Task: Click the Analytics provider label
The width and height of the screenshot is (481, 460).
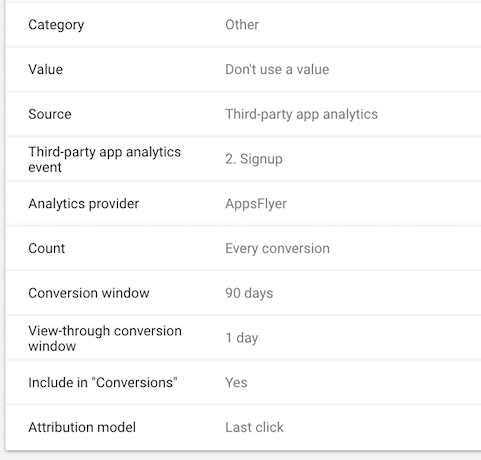Action: (83, 204)
